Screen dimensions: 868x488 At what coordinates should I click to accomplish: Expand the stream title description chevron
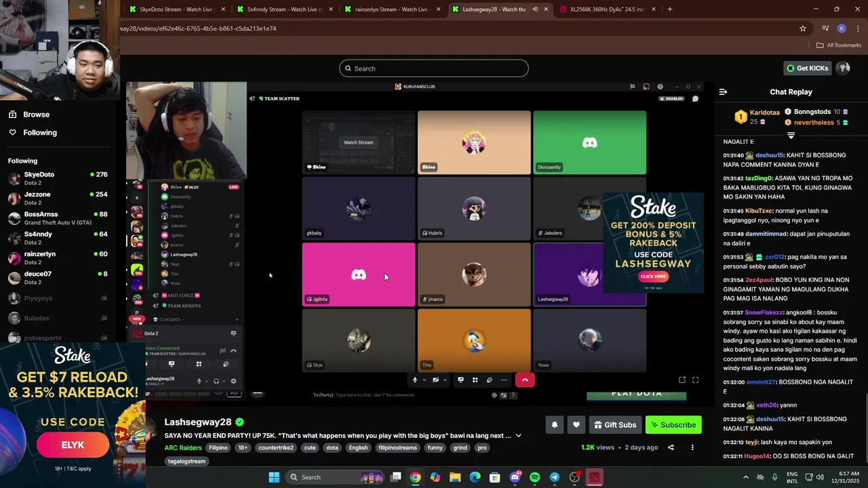(519, 436)
